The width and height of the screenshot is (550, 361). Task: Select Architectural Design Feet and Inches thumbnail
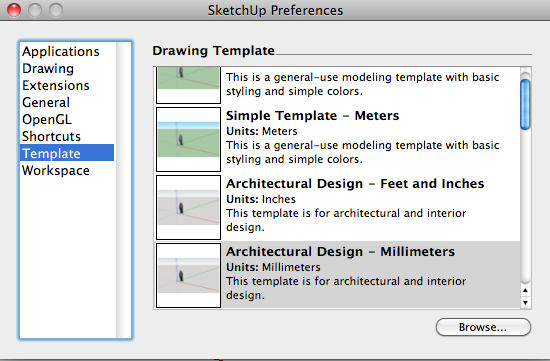click(188, 207)
